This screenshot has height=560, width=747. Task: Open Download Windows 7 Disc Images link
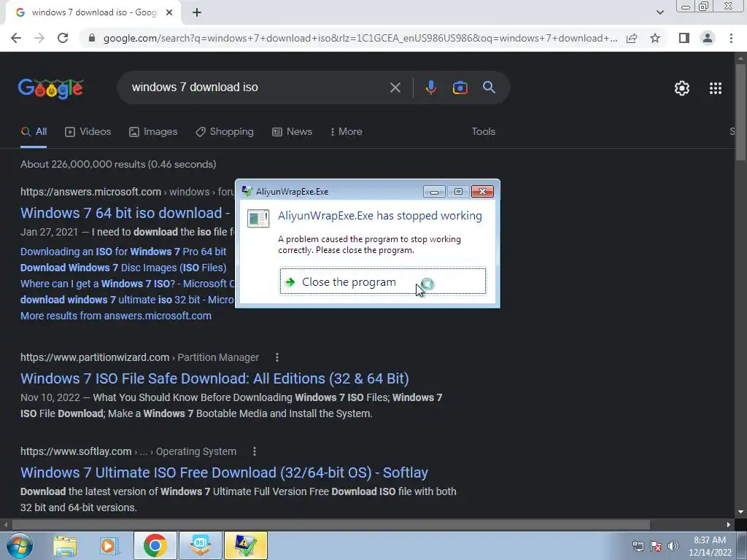point(123,268)
